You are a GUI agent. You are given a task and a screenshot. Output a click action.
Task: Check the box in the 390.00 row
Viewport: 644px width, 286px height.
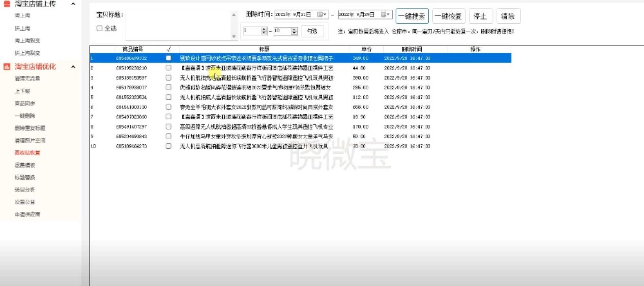[x=168, y=78]
